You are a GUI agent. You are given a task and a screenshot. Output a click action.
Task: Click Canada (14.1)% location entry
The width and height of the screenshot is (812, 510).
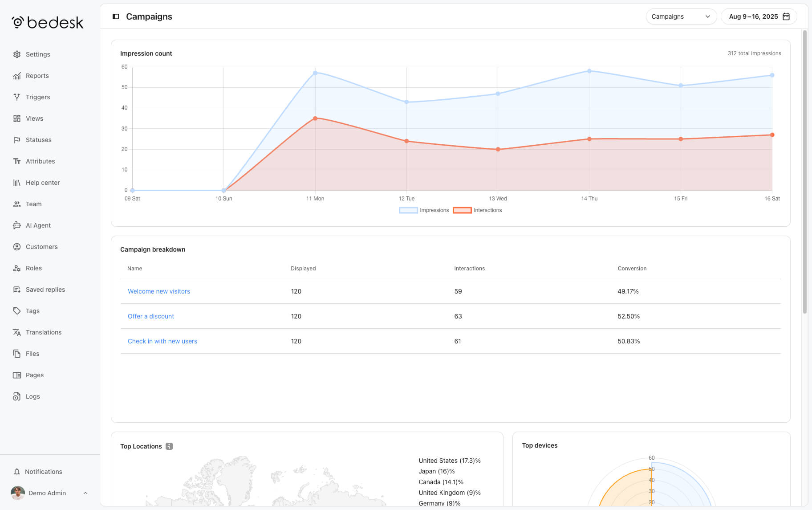coord(441,482)
